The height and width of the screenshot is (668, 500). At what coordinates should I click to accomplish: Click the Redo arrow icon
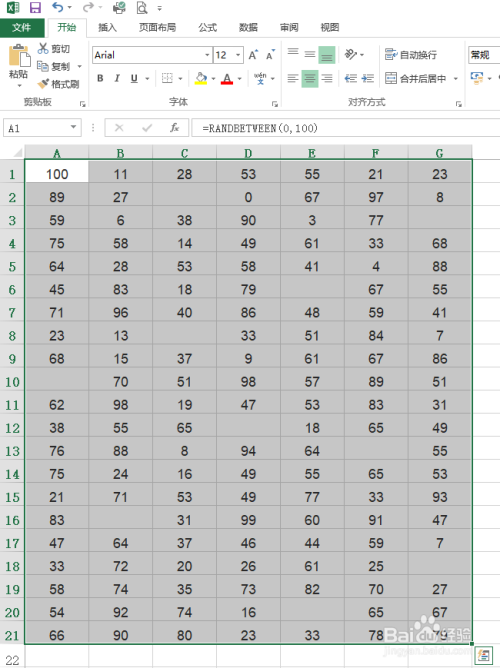(88, 7)
